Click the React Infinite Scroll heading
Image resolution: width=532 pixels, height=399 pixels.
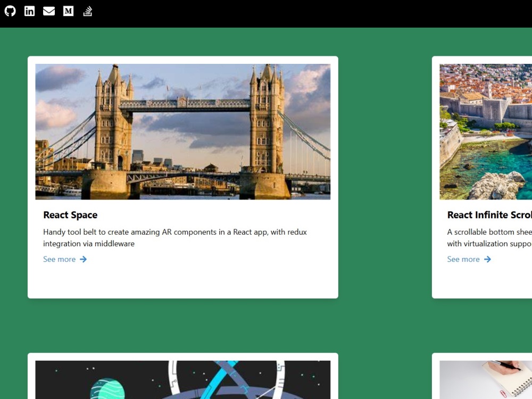point(489,215)
